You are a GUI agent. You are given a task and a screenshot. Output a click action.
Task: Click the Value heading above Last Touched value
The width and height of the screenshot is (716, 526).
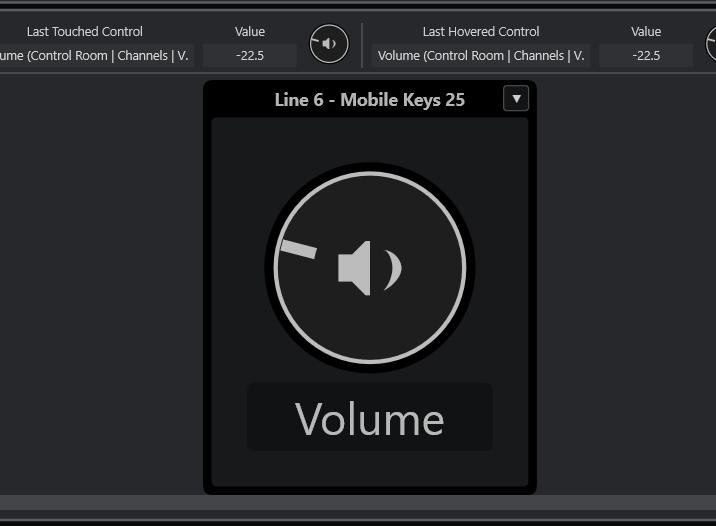click(x=250, y=32)
